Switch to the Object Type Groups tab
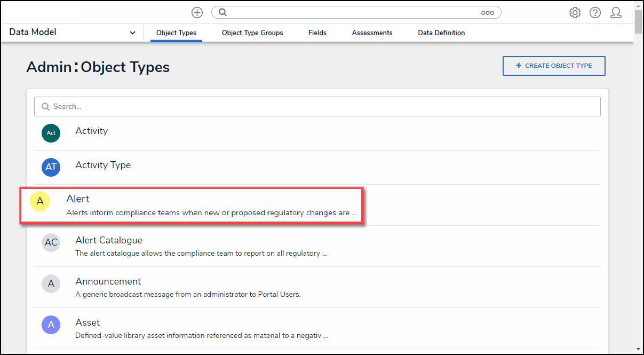Viewport: 644px width, 355px height. click(252, 33)
